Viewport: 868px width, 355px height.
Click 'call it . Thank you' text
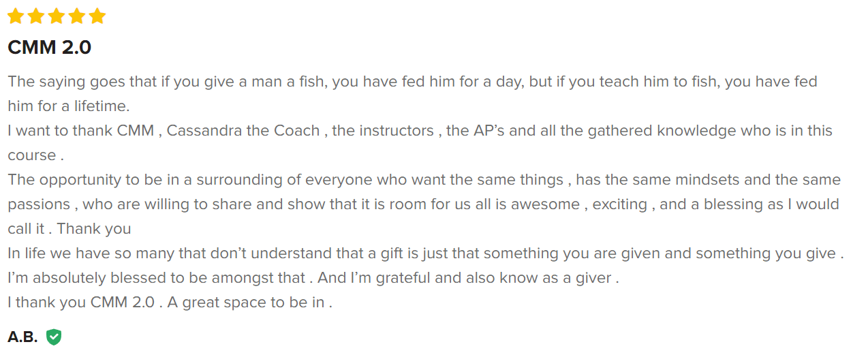(x=69, y=229)
